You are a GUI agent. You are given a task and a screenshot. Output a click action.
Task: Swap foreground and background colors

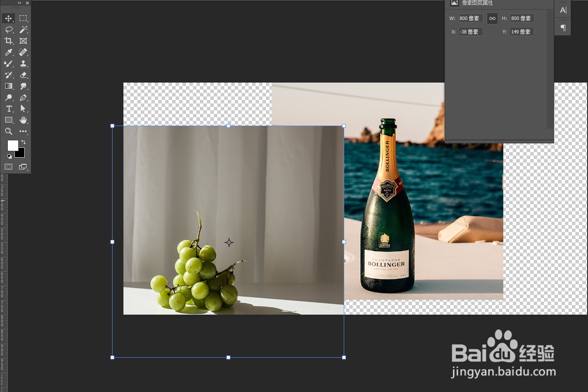23,142
